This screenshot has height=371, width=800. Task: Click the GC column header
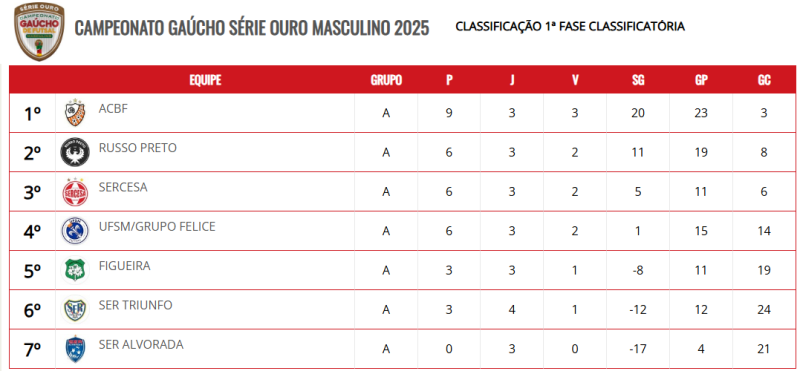click(x=764, y=80)
